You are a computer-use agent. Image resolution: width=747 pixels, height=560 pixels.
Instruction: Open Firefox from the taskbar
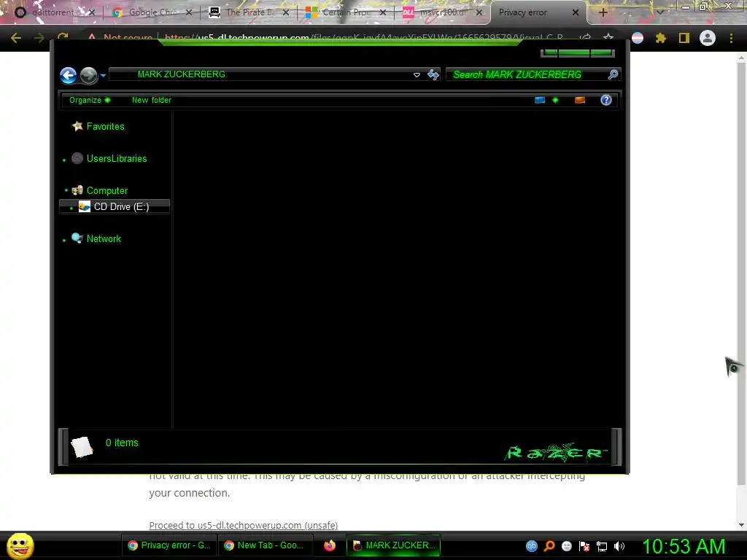(330, 545)
